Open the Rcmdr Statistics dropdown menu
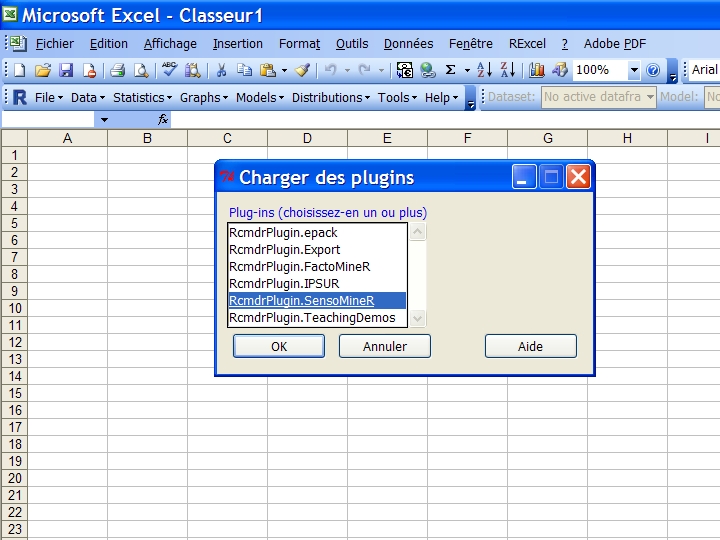The image size is (720, 540). pos(142,97)
